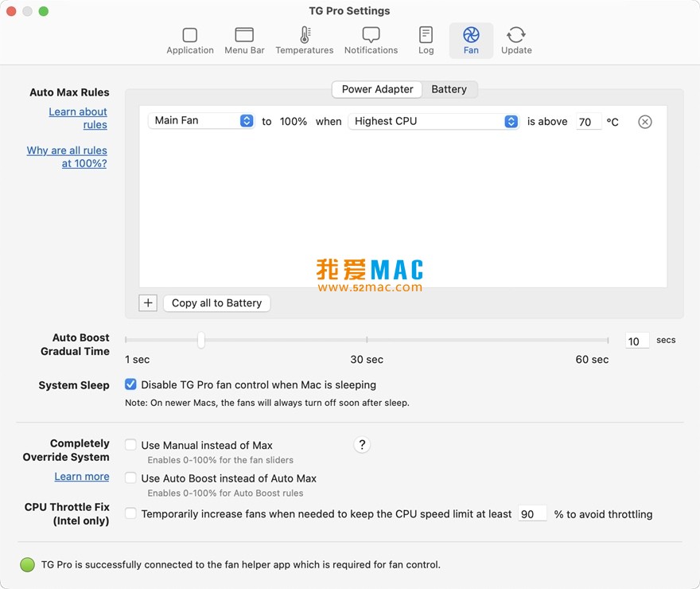This screenshot has height=589, width=700.
Task: Click the 70 °C temperature field
Action: [x=589, y=122]
